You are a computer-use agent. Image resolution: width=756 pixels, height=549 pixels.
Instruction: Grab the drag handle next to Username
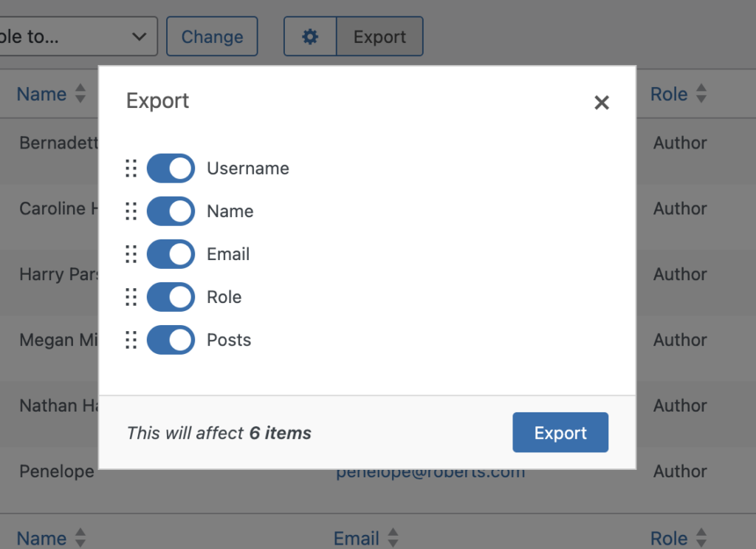coord(131,168)
